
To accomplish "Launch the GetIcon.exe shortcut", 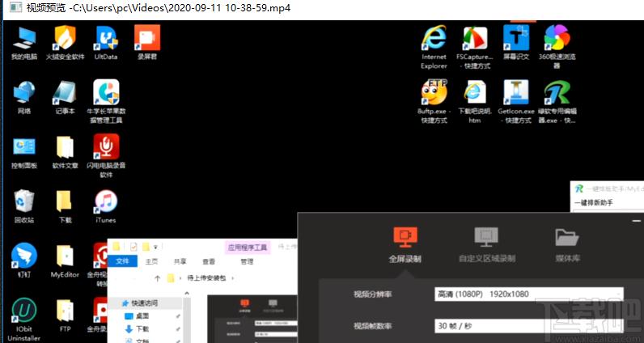I will click(x=516, y=102).
